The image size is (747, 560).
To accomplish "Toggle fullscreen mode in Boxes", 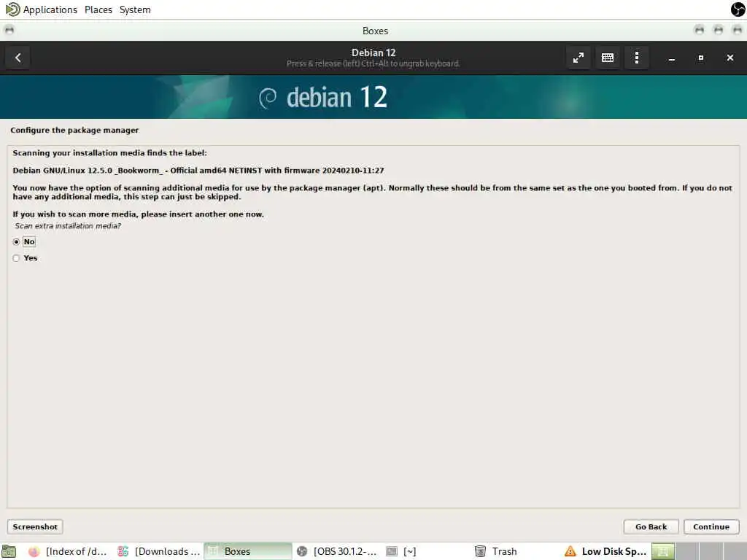I will 578,58.
